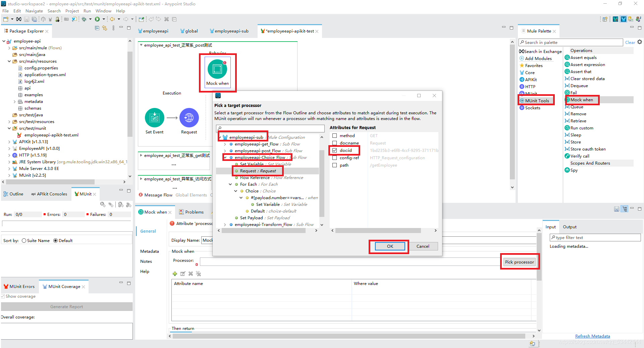The height and width of the screenshot is (348, 644).
Task: Switch to the MUnit Errors tab
Action: pyautogui.click(x=19, y=286)
